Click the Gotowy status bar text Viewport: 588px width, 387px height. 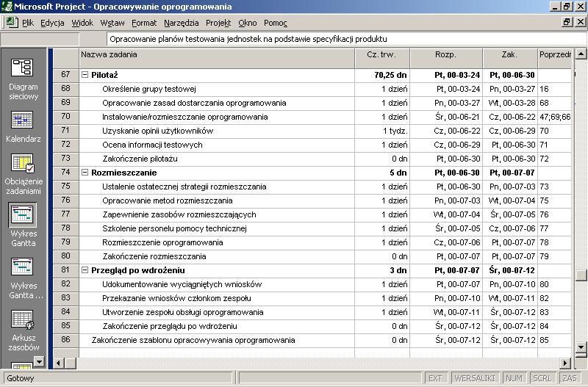pyautogui.click(x=21, y=378)
